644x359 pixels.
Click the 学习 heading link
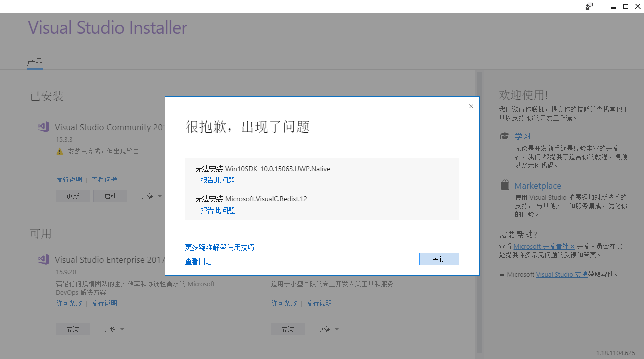coord(522,135)
